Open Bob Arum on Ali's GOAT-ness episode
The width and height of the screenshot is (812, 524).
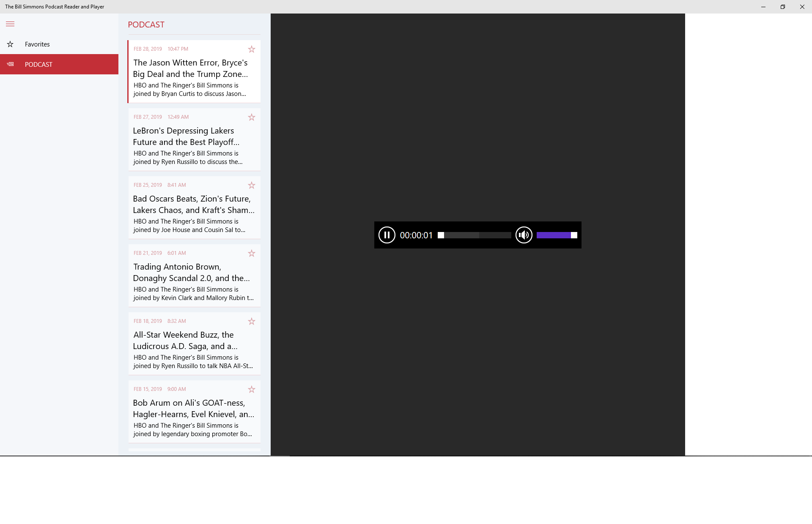193,409
